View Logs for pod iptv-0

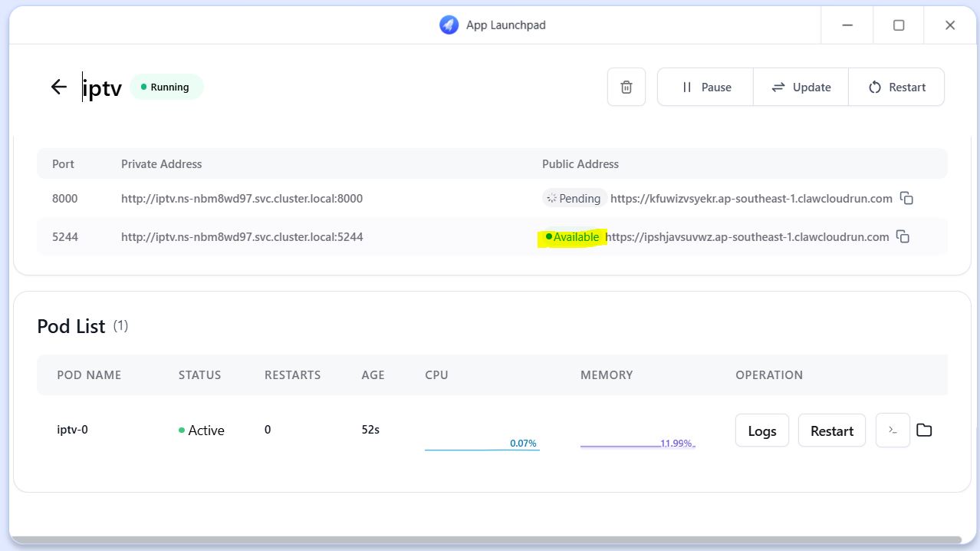[761, 431]
